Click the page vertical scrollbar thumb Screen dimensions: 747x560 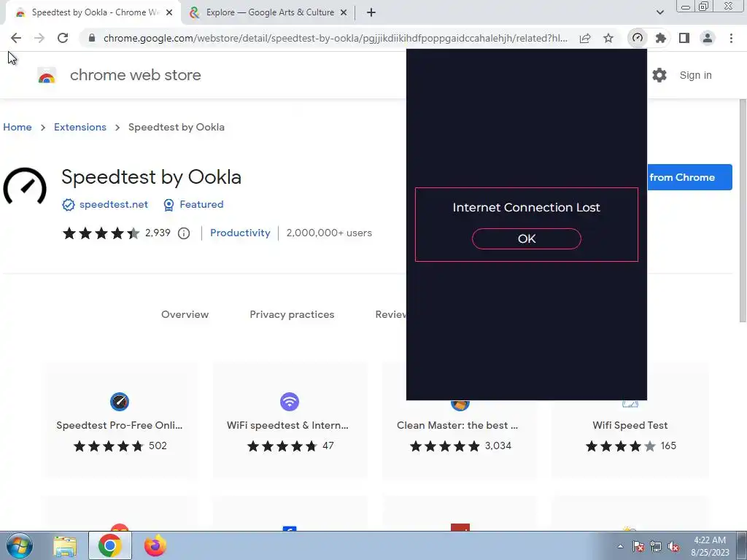(743, 211)
